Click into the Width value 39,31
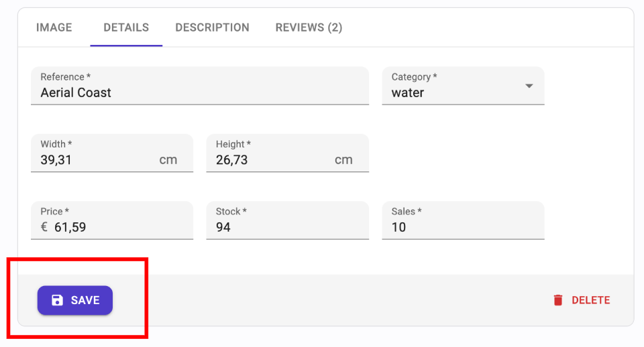 pos(94,160)
